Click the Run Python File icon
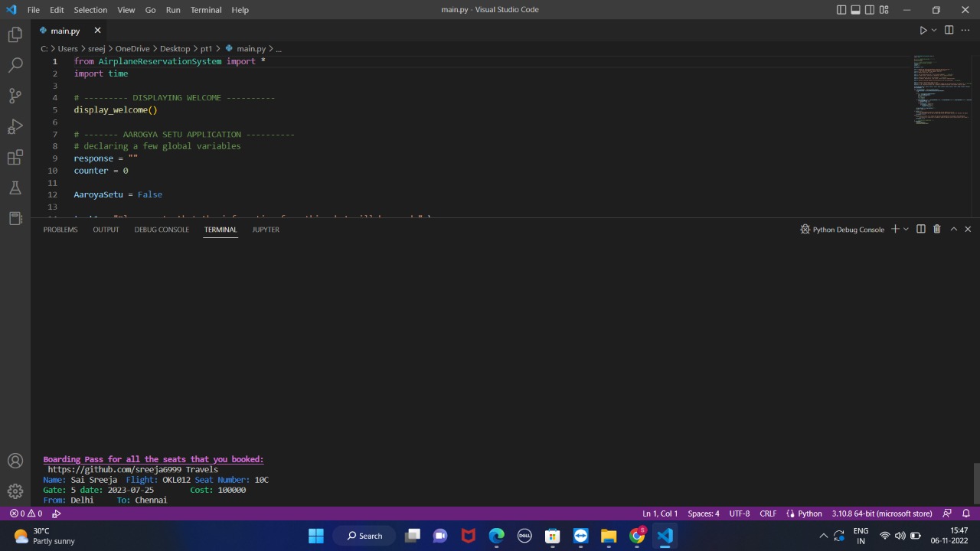The width and height of the screenshot is (980, 551). tap(923, 30)
